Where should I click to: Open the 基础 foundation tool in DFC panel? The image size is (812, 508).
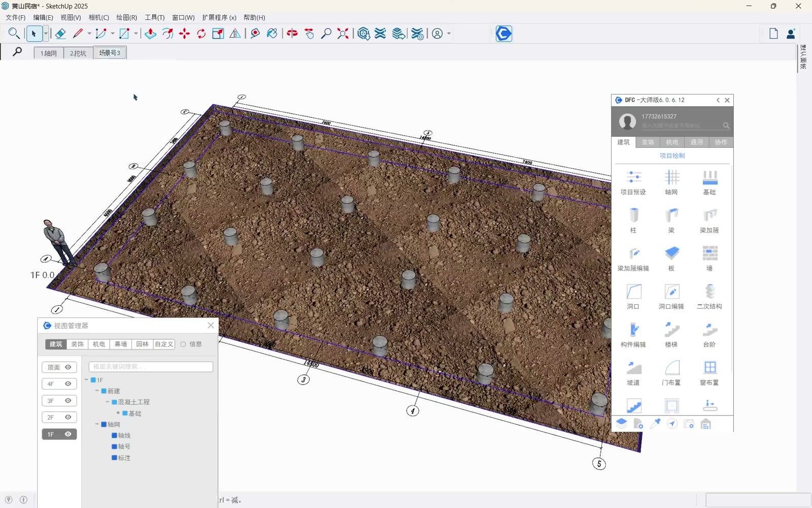709,182
